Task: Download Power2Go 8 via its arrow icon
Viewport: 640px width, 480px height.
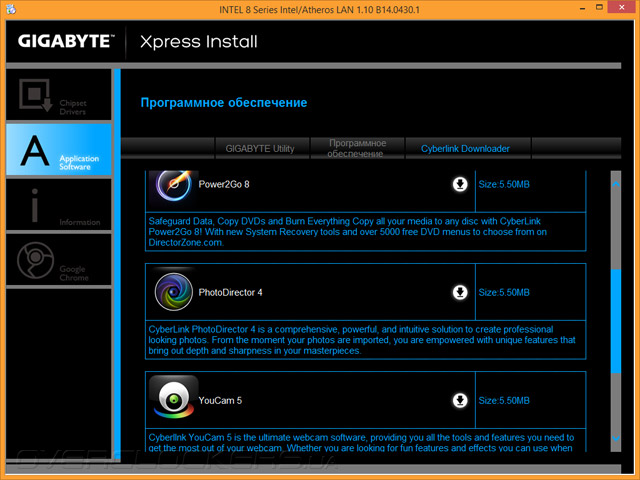Action: tap(460, 184)
